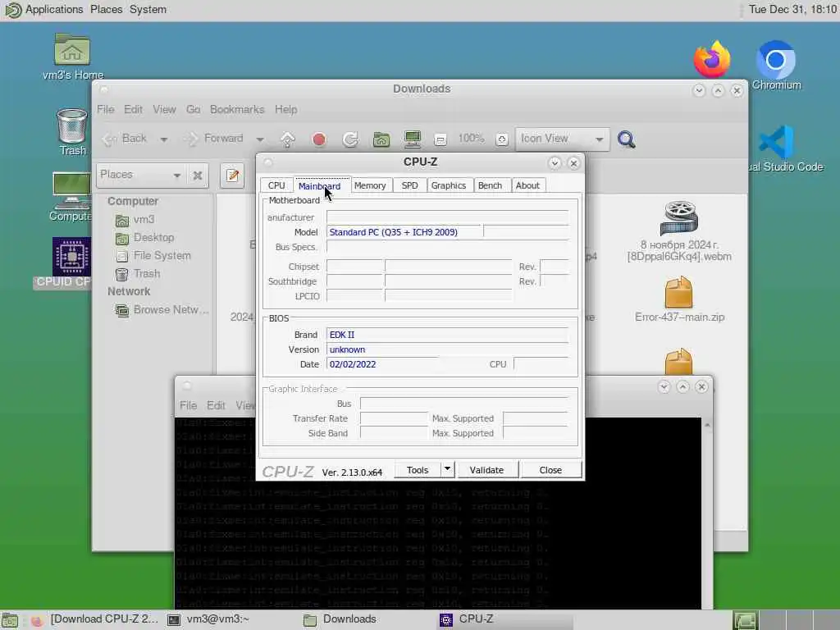Click the Tools button in CPU-Z
The image size is (840, 630).
[x=418, y=470]
